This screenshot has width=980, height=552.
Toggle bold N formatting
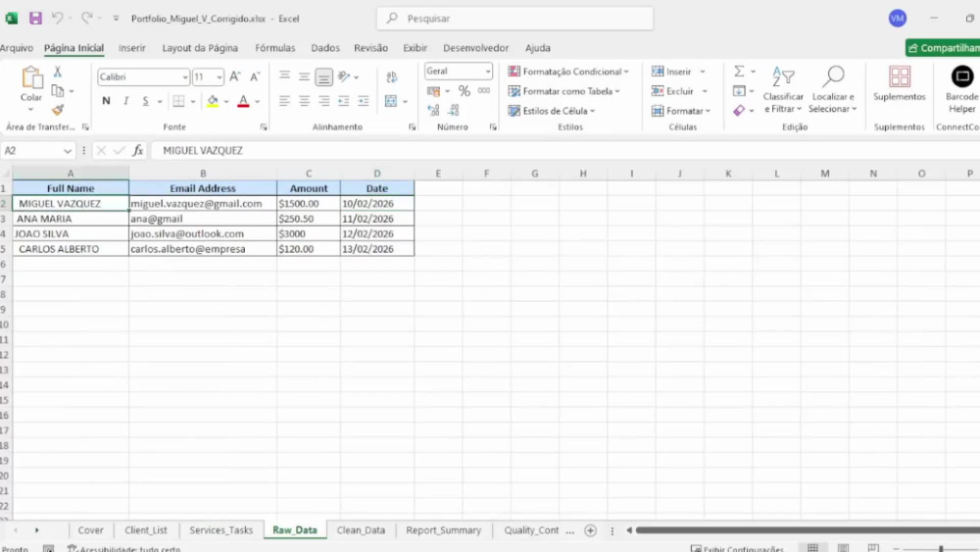(106, 101)
